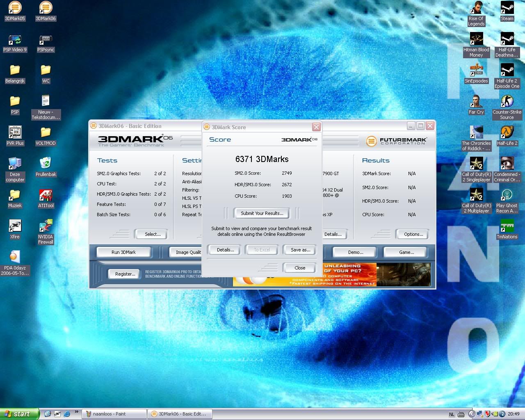Open the Muziek folder

coord(15,199)
